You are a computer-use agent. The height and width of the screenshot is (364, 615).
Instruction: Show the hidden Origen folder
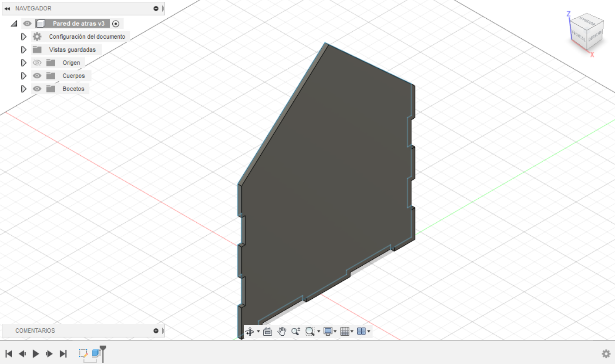pyautogui.click(x=37, y=63)
